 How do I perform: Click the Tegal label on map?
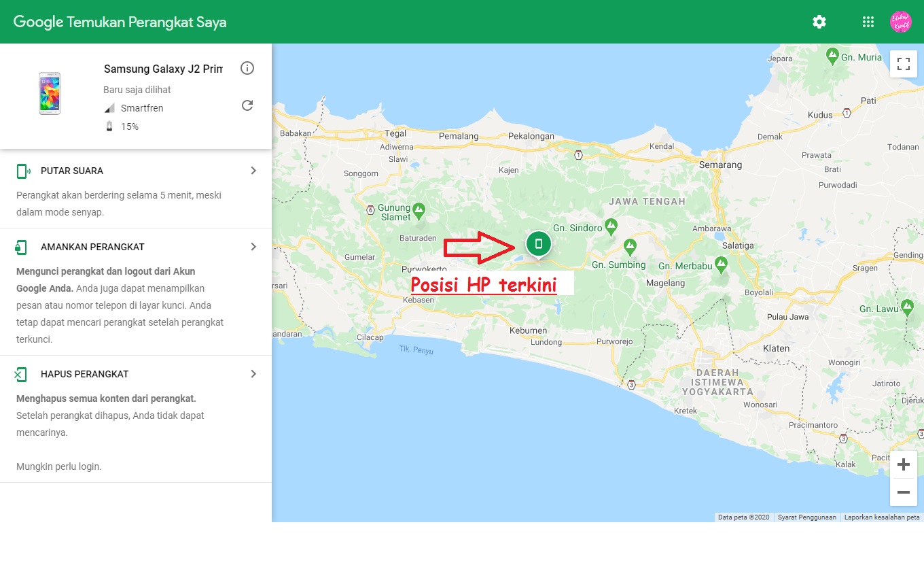(x=395, y=133)
